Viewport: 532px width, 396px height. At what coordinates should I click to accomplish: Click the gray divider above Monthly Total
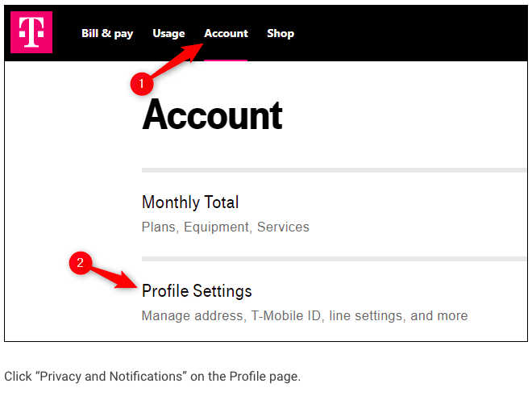[335, 170]
